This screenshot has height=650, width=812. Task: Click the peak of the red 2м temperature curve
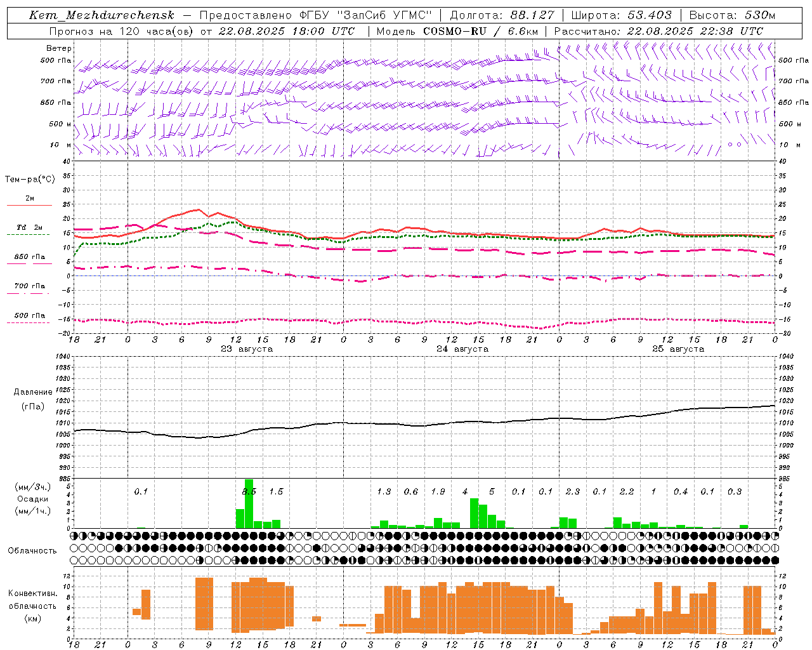198,209
